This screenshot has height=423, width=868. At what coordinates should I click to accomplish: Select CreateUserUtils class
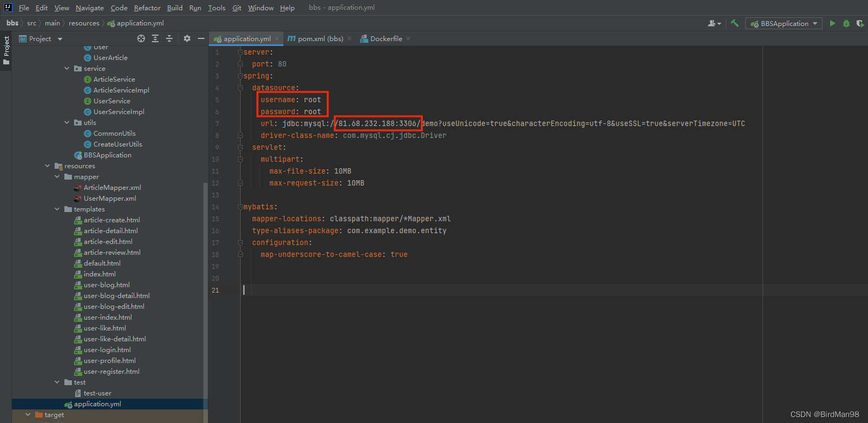[118, 144]
